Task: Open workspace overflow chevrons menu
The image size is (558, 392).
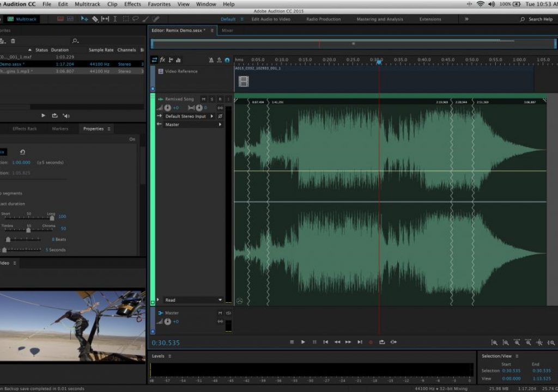Action: [466, 19]
